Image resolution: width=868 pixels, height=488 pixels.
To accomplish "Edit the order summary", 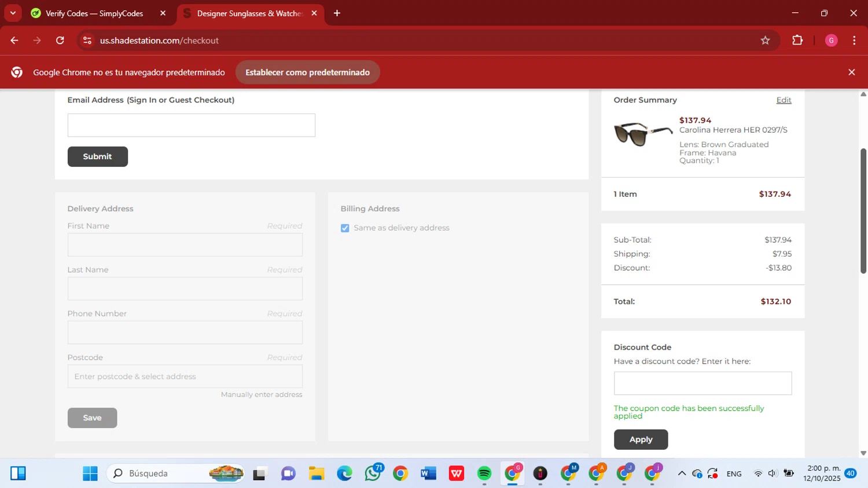I will [784, 100].
